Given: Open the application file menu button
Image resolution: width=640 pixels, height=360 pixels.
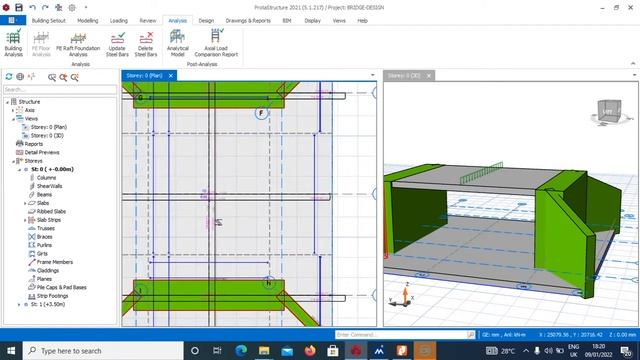Looking at the screenshot, I should click(x=13, y=20).
